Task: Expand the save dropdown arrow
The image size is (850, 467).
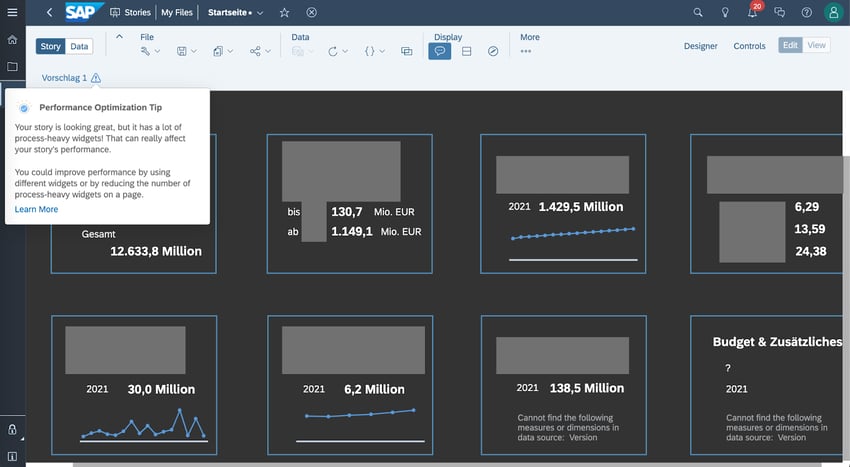Action: click(194, 51)
